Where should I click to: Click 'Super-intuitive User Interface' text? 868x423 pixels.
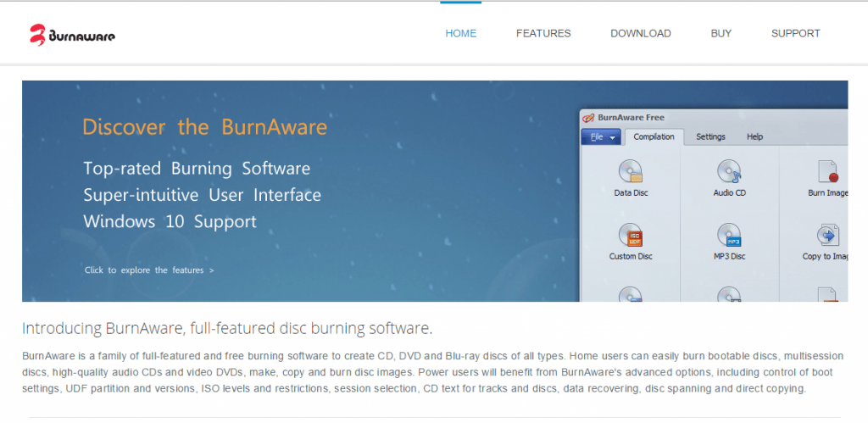tap(202, 195)
